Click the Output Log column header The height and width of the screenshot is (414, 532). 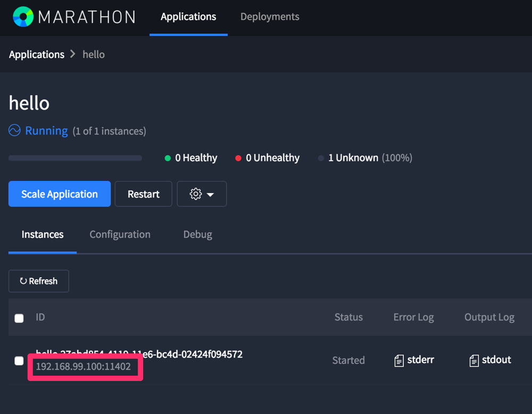click(489, 317)
